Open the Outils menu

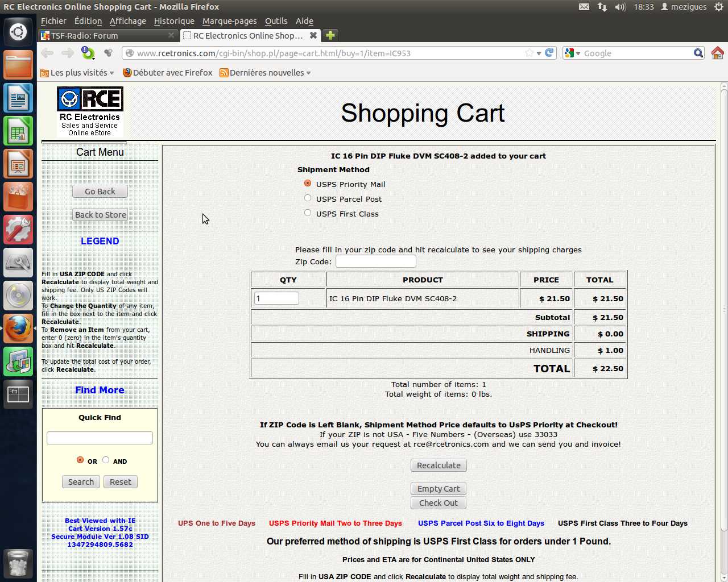point(276,21)
